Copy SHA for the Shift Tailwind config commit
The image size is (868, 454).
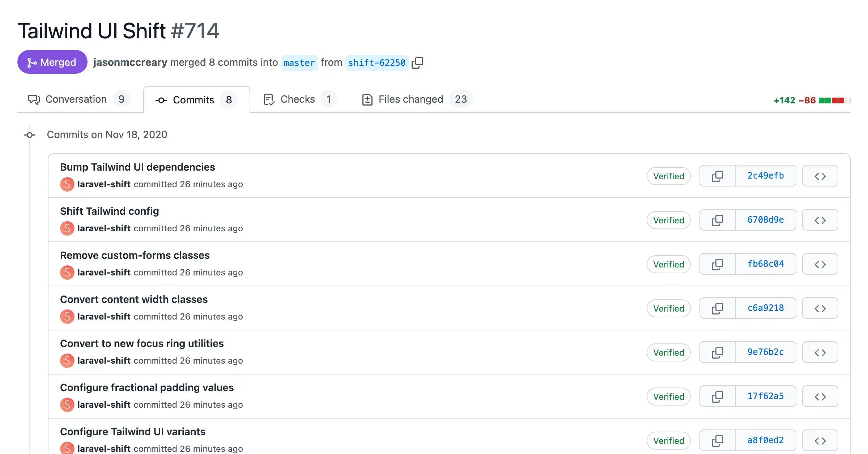pos(718,220)
